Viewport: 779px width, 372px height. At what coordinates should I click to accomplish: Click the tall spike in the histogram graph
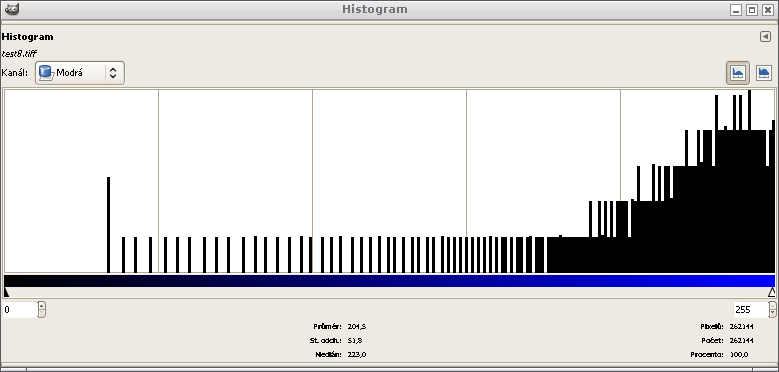[108, 224]
